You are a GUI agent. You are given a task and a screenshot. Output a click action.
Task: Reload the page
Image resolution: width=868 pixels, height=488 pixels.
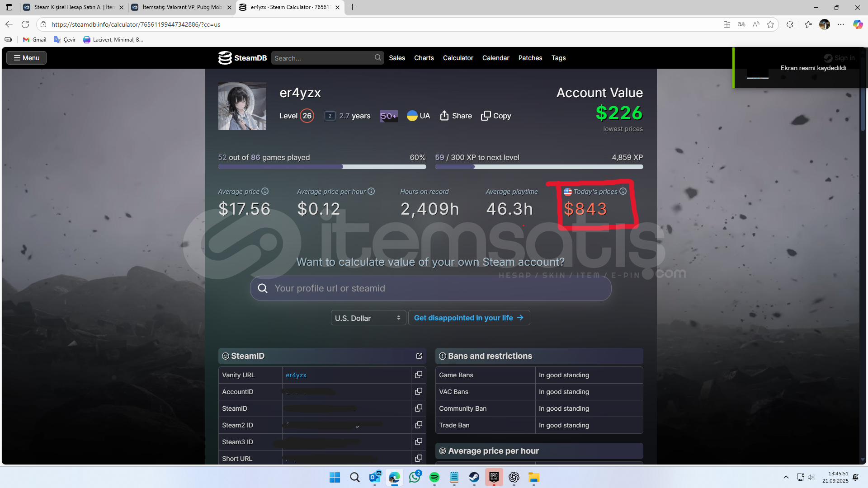click(25, 24)
